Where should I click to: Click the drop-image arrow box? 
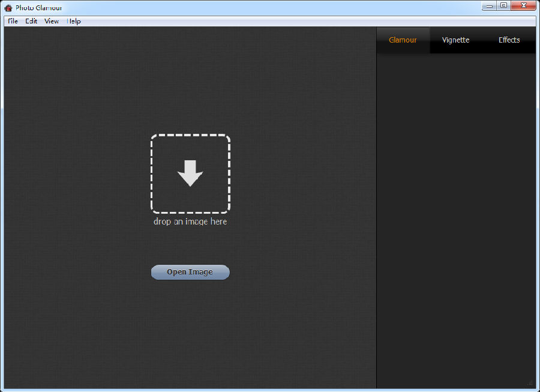(x=190, y=173)
